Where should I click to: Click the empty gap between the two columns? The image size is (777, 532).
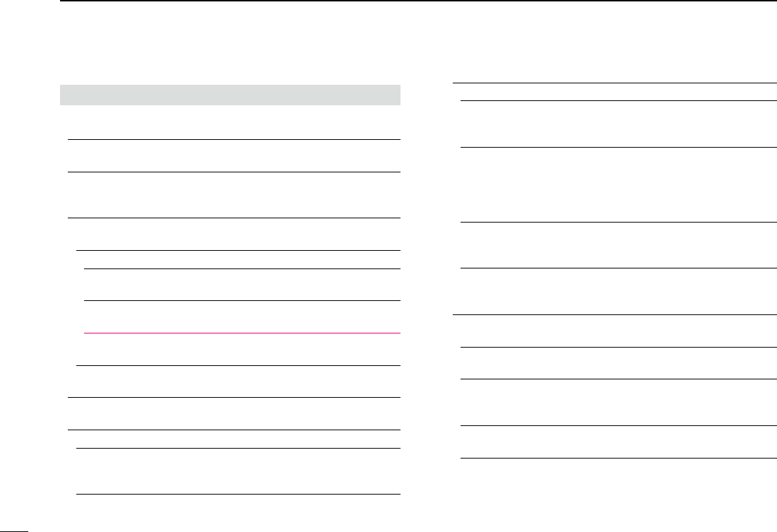[x=427, y=283]
